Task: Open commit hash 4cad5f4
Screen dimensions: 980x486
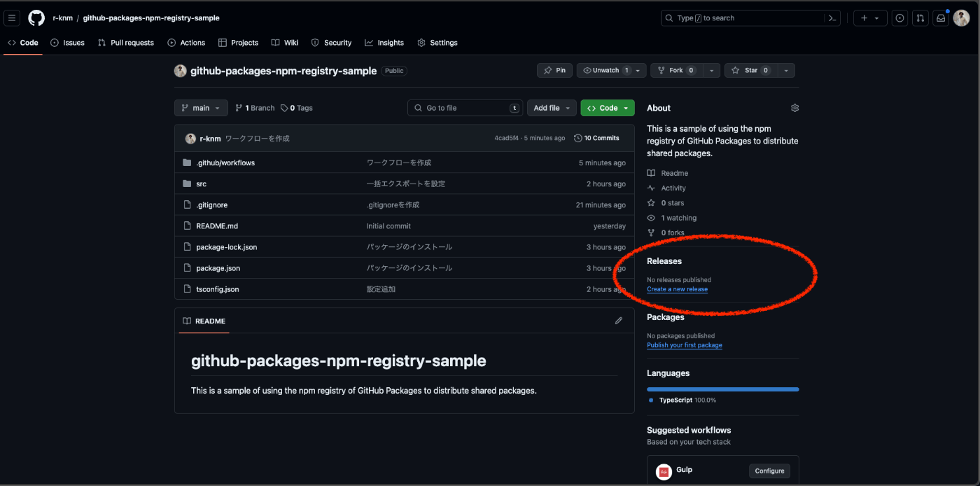Action: tap(507, 139)
